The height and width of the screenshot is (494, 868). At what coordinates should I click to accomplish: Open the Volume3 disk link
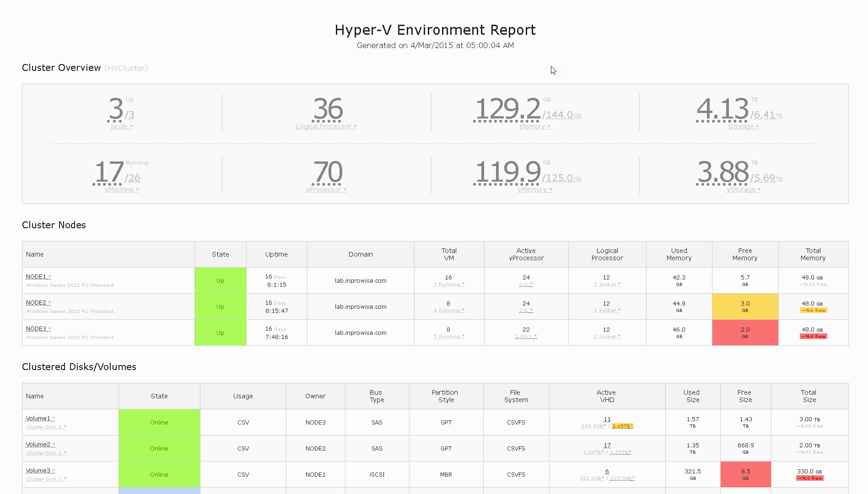tap(38, 471)
